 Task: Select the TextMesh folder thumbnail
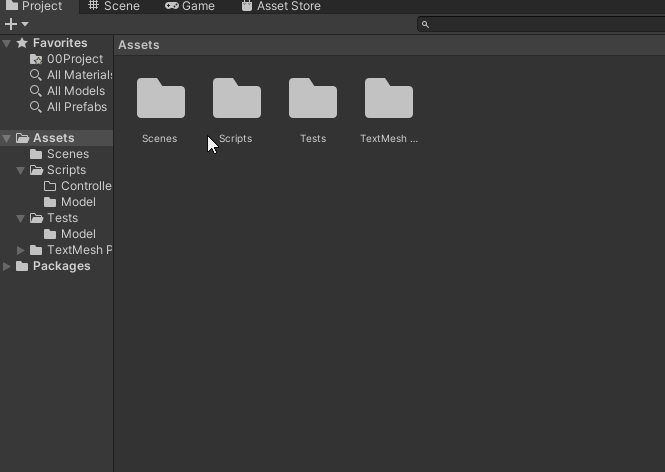[389, 98]
